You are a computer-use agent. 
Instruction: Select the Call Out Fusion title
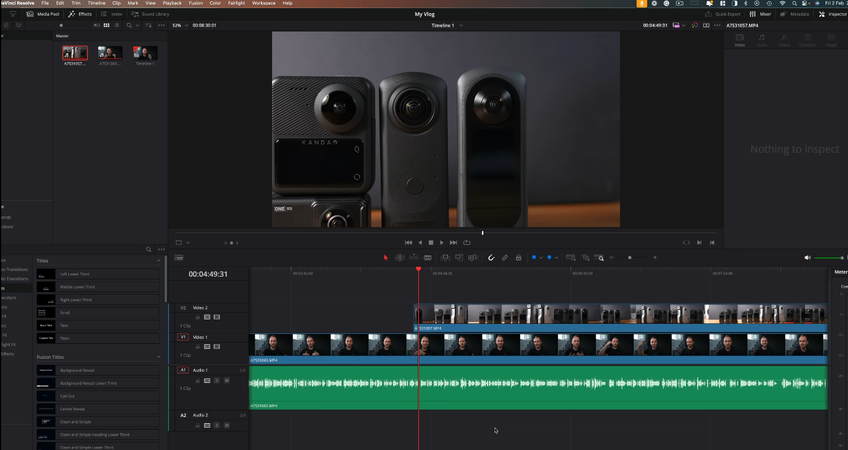coord(98,396)
